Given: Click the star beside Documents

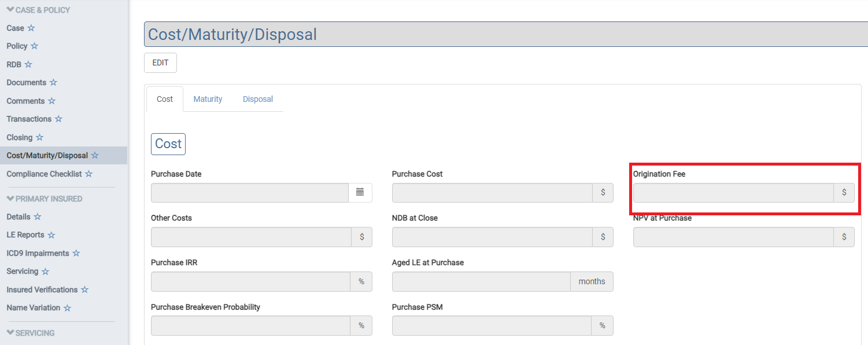Looking at the screenshot, I should (53, 83).
